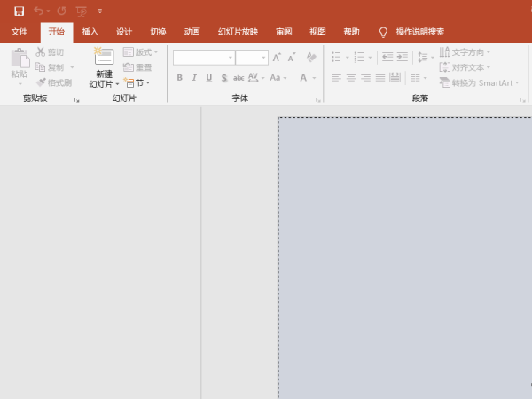Click the Redo icon in title bar
The width and height of the screenshot is (532, 399).
click(x=61, y=11)
